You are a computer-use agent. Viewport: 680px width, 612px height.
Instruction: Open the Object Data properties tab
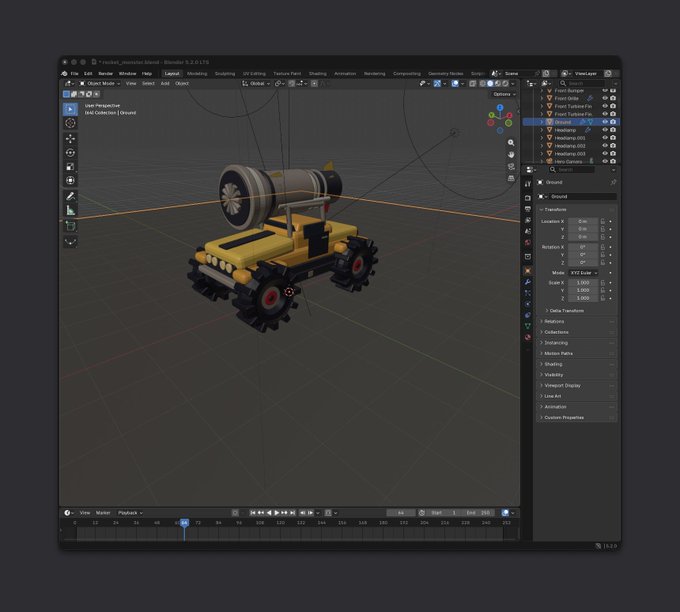tap(528, 326)
